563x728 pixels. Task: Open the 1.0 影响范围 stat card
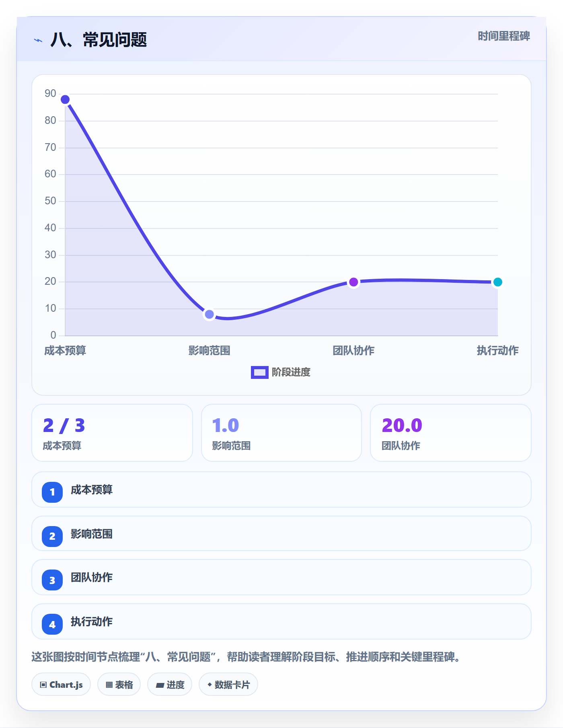pos(281,433)
